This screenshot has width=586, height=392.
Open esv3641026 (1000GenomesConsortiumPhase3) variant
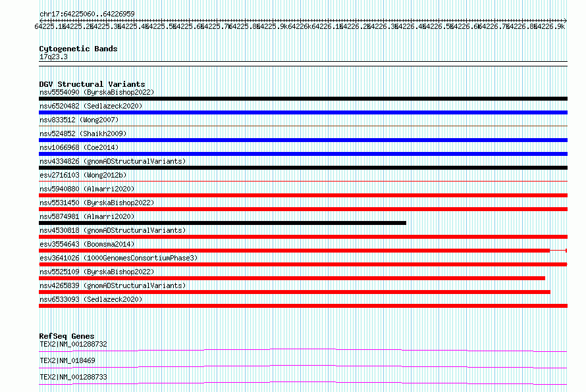pos(119,258)
